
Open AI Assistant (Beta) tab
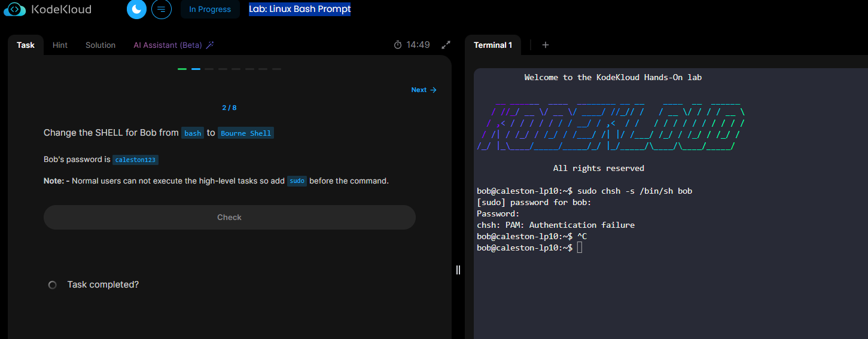point(167,45)
